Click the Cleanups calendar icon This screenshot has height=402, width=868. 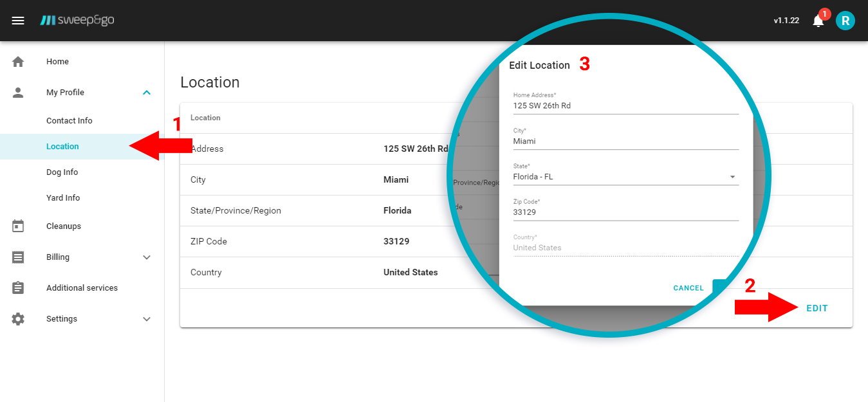[x=18, y=226]
